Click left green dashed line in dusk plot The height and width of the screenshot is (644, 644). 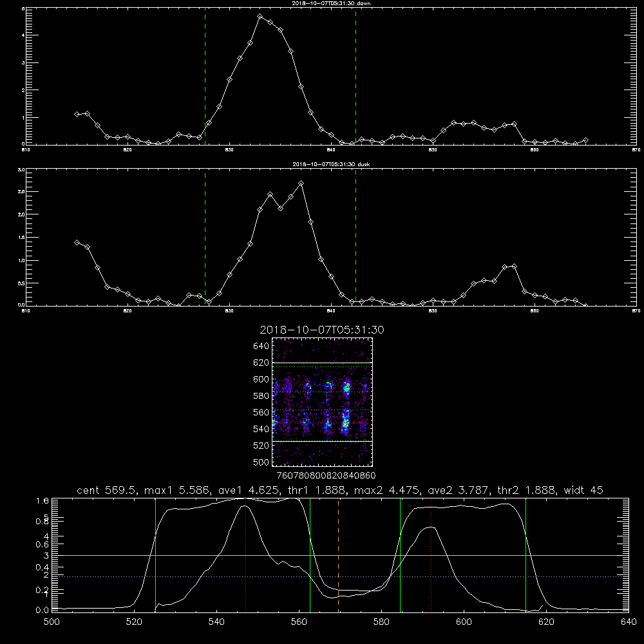point(205,237)
